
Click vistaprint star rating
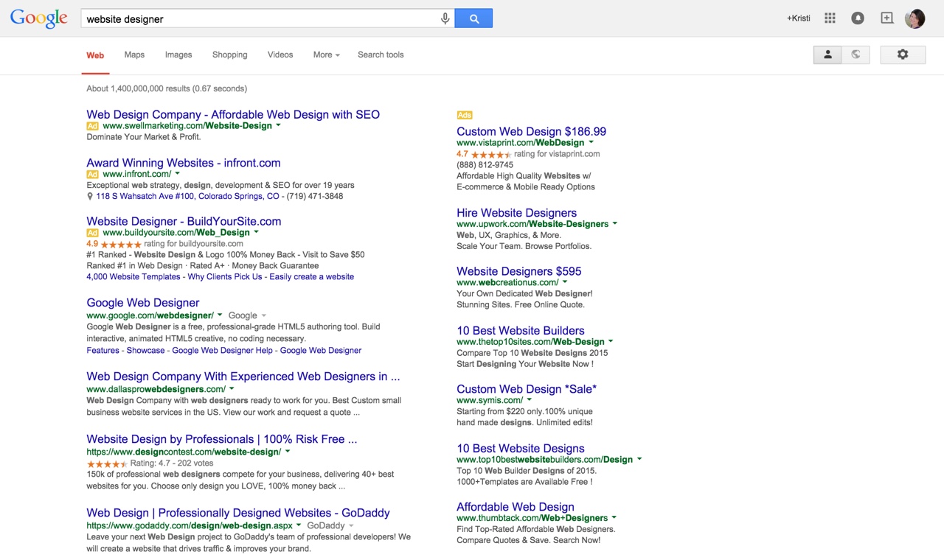[491, 155]
